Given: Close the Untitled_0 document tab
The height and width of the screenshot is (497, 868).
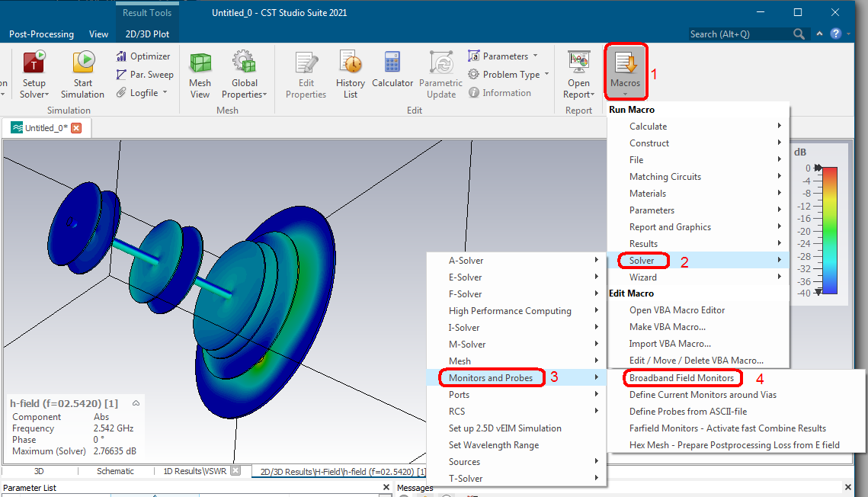Looking at the screenshot, I should [76, 128].
